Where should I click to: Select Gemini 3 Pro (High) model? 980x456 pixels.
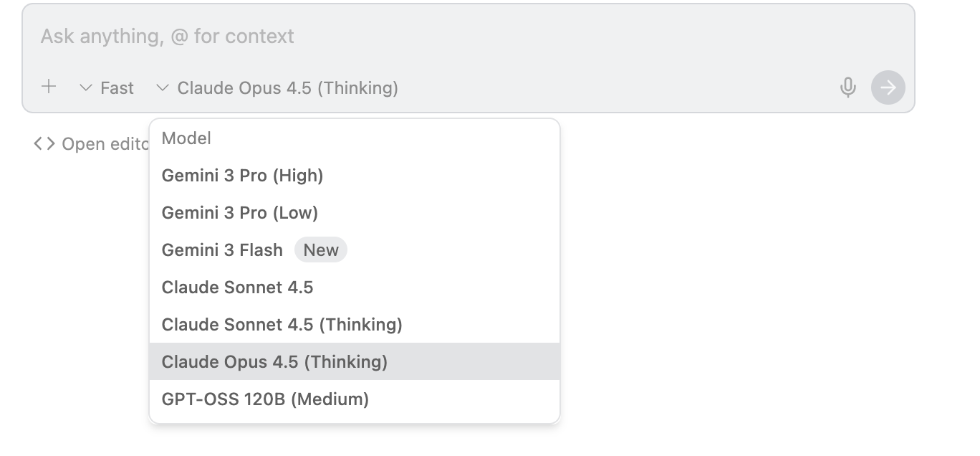242,176
